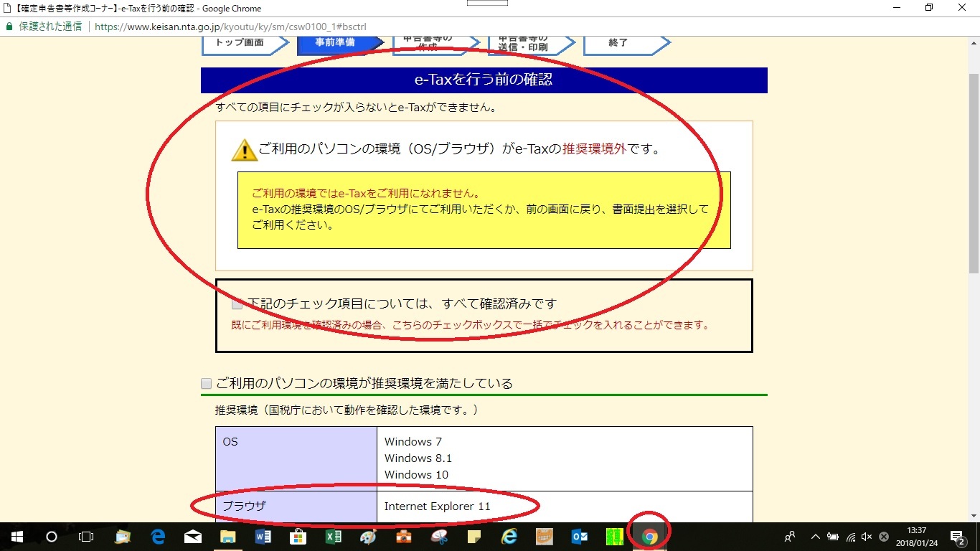The image size is (980, 551).
Task: Open the Wi-Fi network tray icon
Action: click(851, 537)
